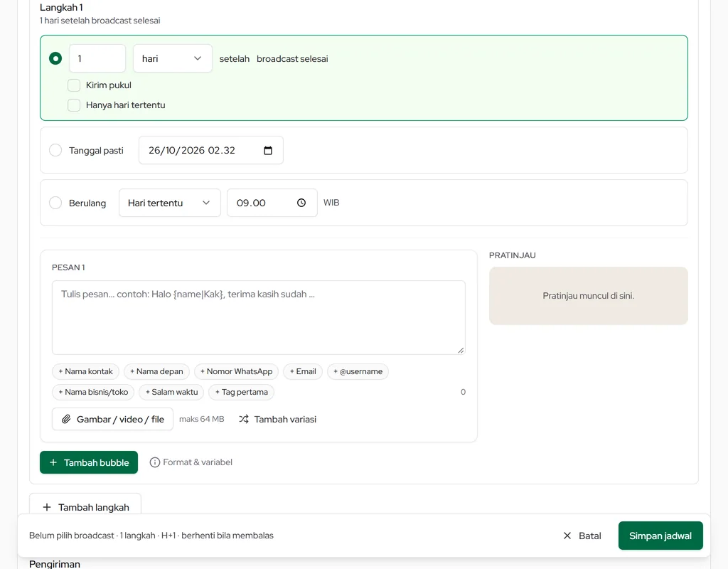Screen dimensions: 728x569
Task: Click the Gambar / video / file button
Action: tap(113, 419)
